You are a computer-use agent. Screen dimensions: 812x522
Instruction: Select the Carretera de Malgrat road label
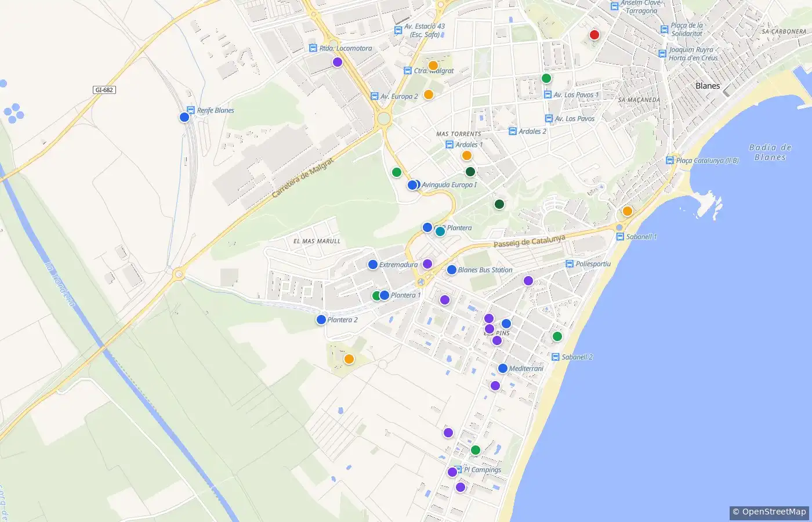(x=303, y=177)
